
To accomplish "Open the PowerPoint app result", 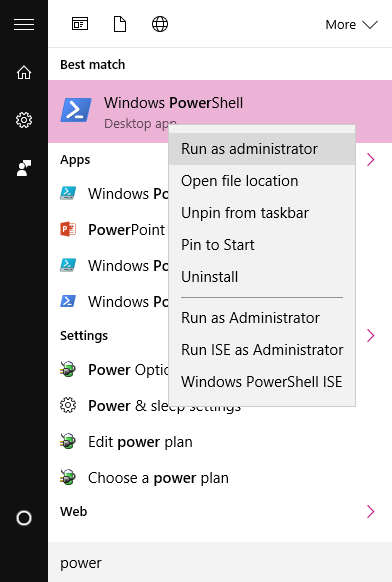I will (x=126, y=230).
